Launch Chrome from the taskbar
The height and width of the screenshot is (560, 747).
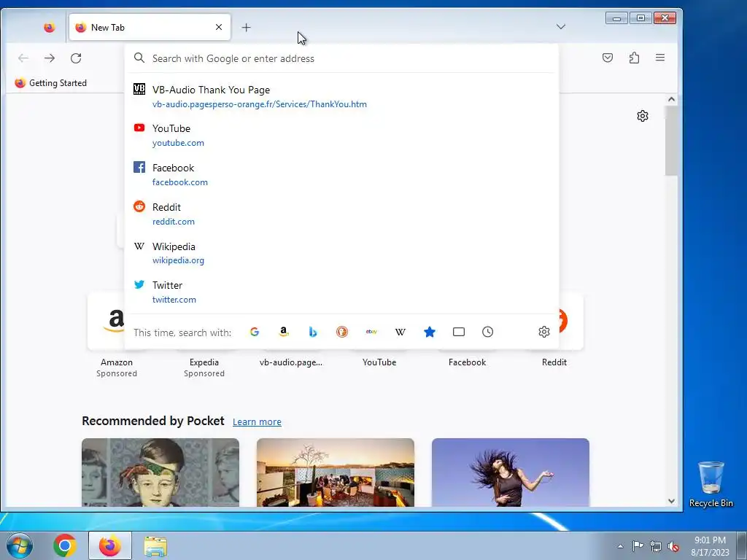[65, 545]
